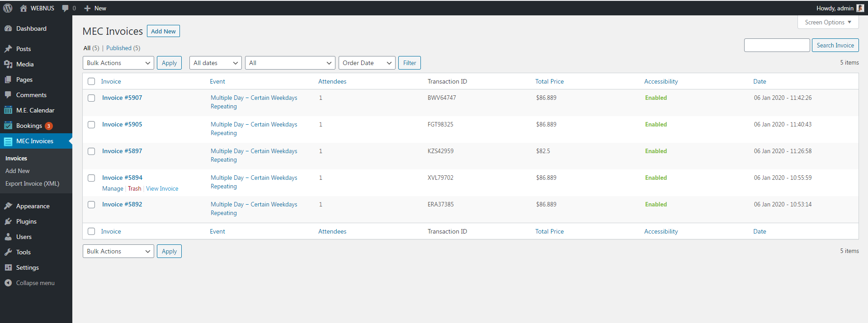Open the comments bubble icon in admin bar
This screenshot has width=868, height=323.
click(66, 8)
